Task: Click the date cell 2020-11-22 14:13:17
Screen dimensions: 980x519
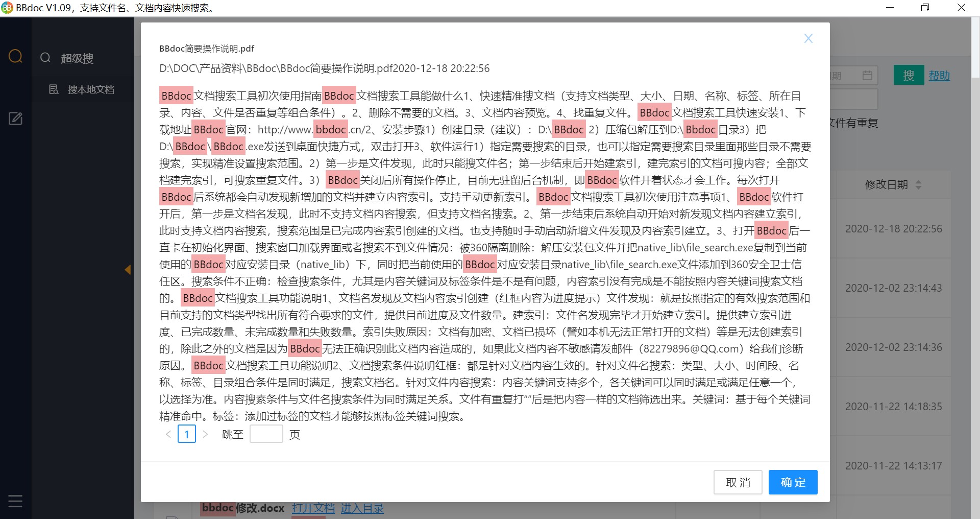Action: pos(894,466)
